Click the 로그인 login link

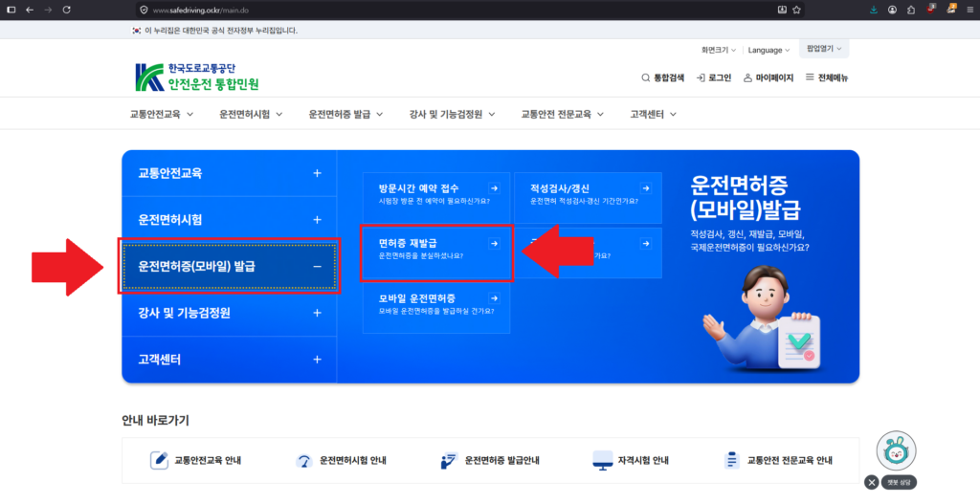pyautogui.click(x=714, y=78)
